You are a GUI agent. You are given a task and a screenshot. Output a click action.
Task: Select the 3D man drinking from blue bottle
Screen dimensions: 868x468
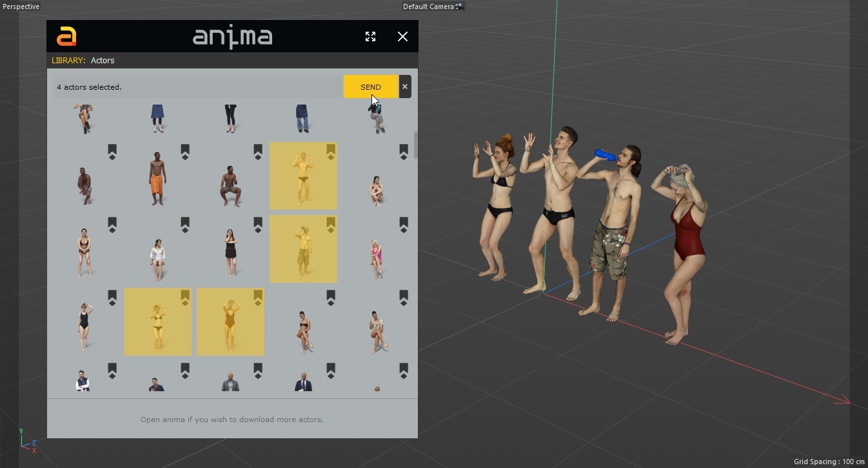point(613,232)
